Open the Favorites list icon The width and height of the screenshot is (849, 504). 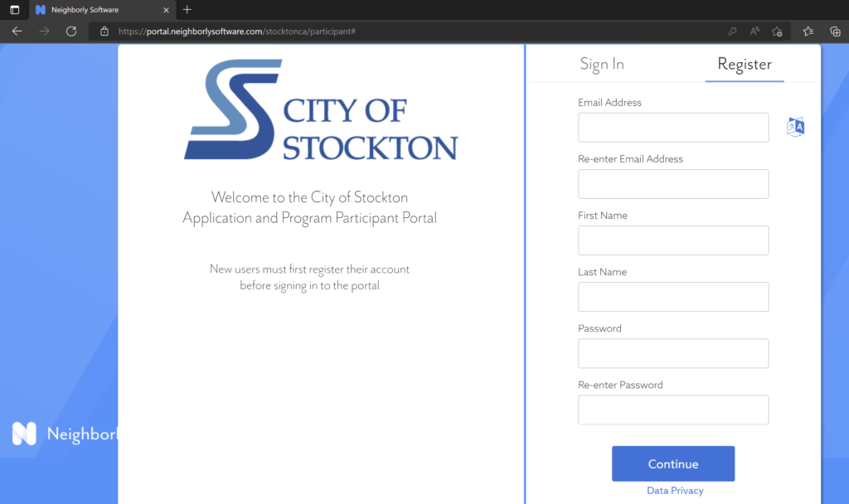tap(808, 31)
